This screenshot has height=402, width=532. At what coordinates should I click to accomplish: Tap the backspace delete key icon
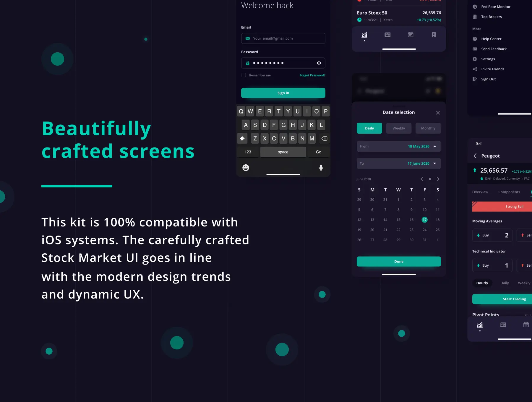click(324, 138)
